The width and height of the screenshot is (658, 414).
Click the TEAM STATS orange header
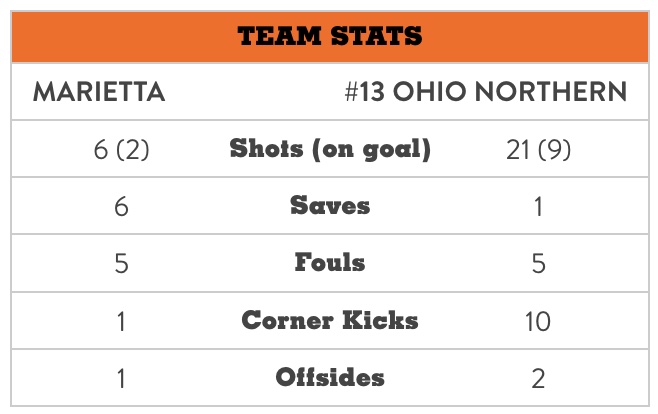click(330, 36)
